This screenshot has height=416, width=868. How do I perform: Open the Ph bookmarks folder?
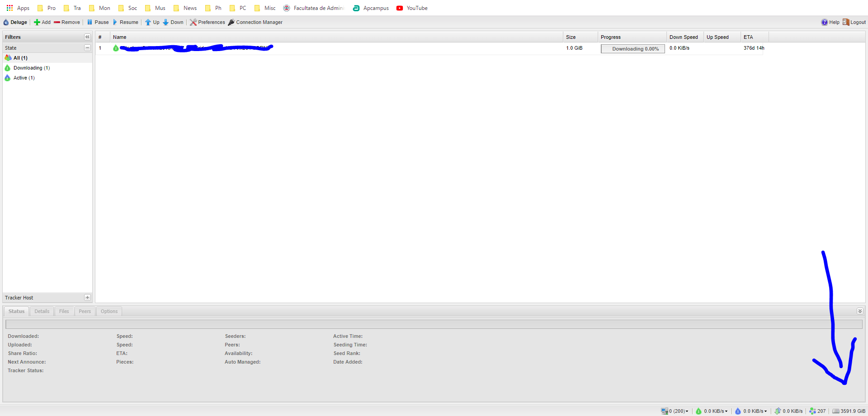pos(213,8)
